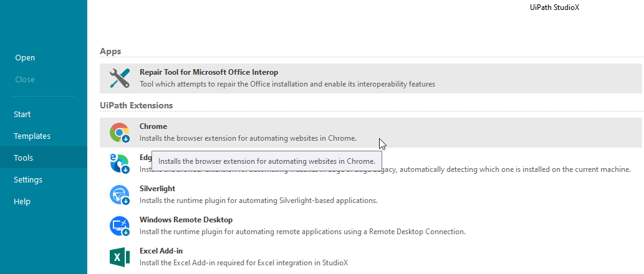Click the Silverlight title
Viewport: 644px width, 274px height.
[157, 189]
